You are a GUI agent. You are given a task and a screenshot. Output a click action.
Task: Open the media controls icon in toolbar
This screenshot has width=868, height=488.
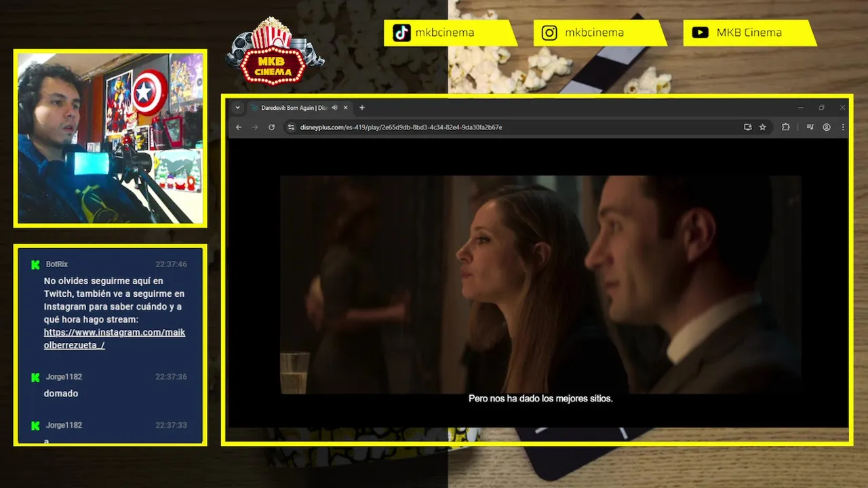click(x=810, y=127)
